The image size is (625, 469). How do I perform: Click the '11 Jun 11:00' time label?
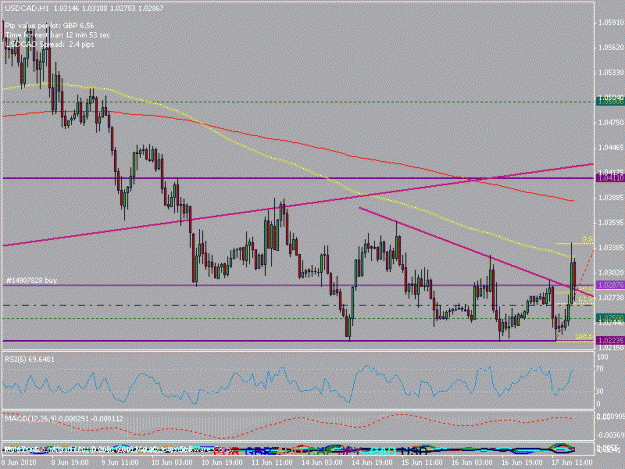coord(271,463)
